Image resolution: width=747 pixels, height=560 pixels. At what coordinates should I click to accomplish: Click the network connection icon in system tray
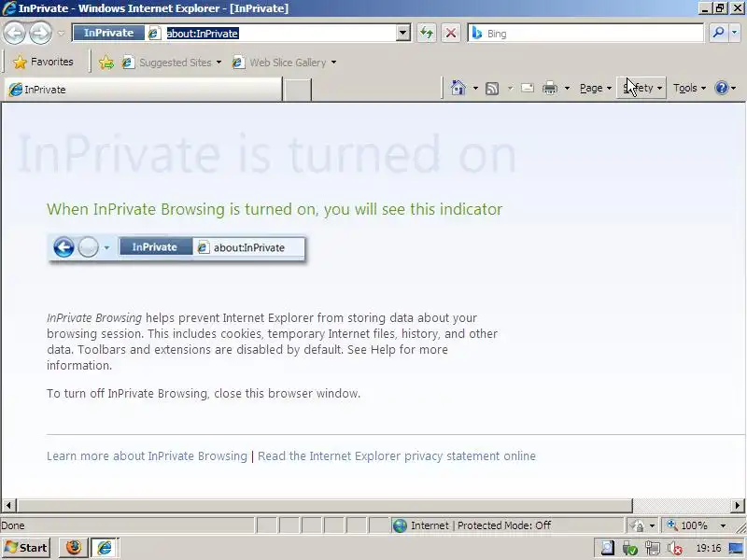(x=652, y=549)
